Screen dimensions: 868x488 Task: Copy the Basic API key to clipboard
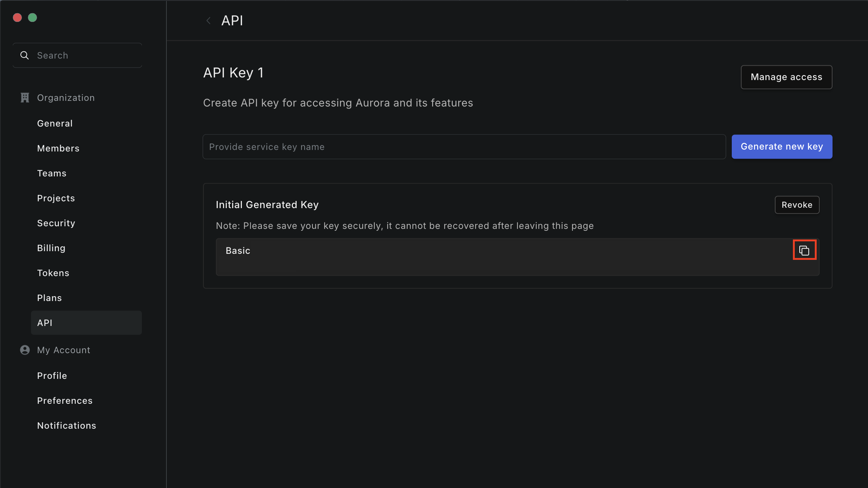804,250
